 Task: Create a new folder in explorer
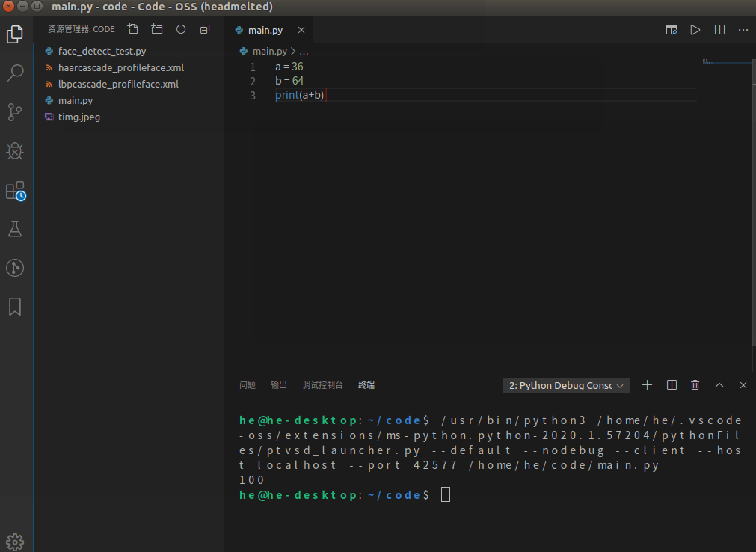(x=157, y=29)
